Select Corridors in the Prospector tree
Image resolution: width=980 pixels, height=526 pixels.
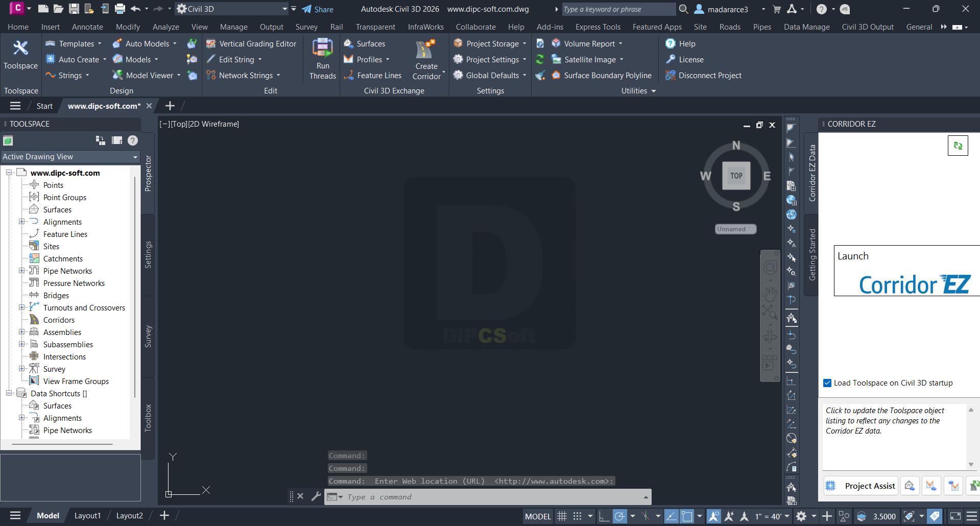(x=59, y=320)
